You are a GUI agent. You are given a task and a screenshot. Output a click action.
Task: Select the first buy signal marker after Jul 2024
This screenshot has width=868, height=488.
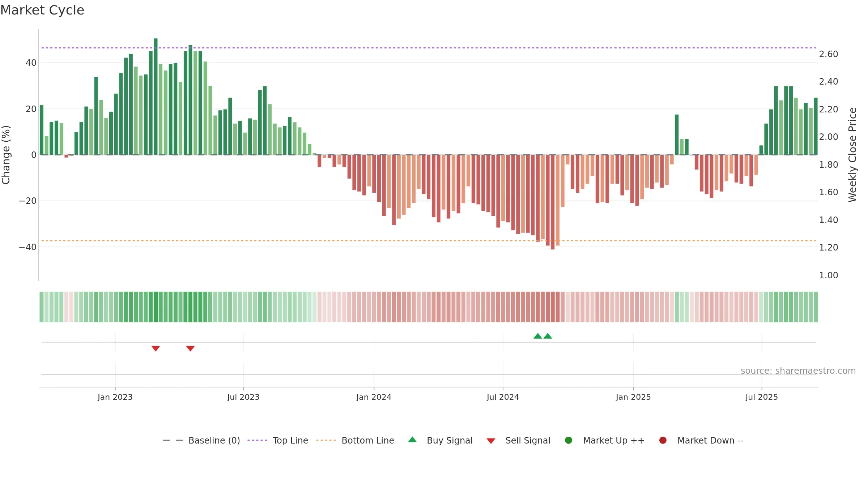click(x=538, y=336)
